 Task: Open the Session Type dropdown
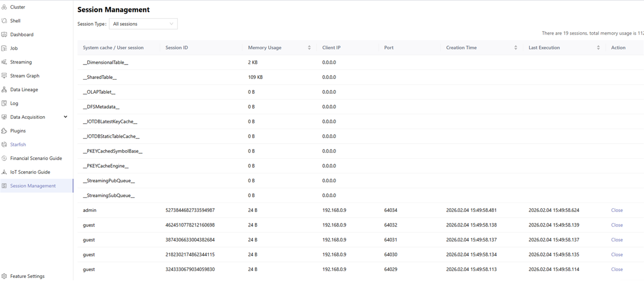143,24
